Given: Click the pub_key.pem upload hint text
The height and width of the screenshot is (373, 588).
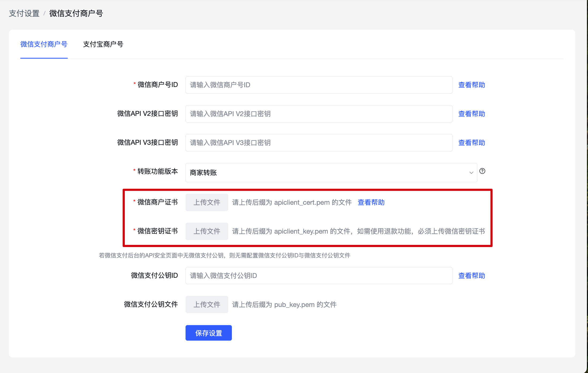Looking at the screenshot, I should 284,305.
